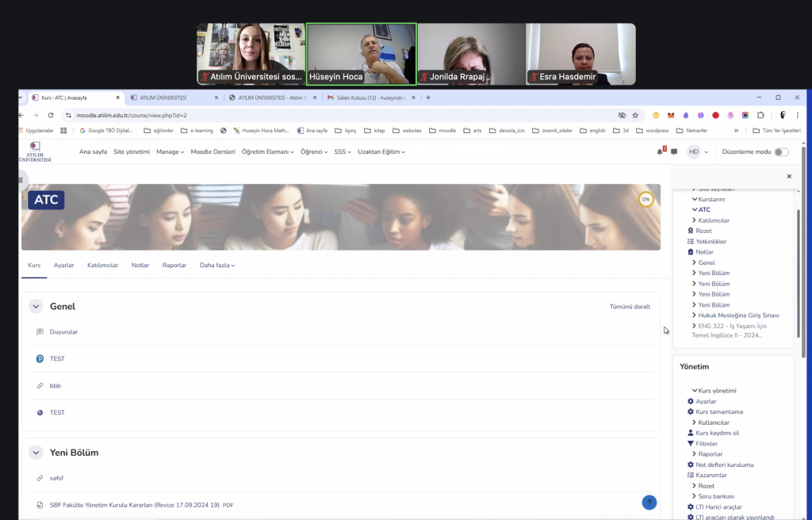Reload the page with browser refresh icon
Viewport: 812px width, 520px height.
pyautogui.click(x=51, y=115)
